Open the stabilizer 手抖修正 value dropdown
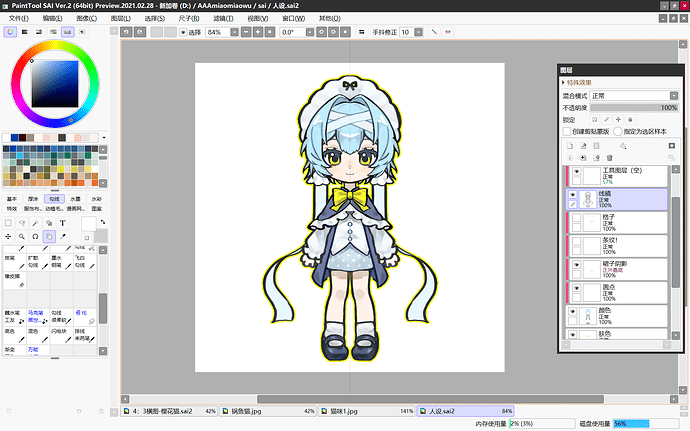The image size is (690, 431). (418, 32)
